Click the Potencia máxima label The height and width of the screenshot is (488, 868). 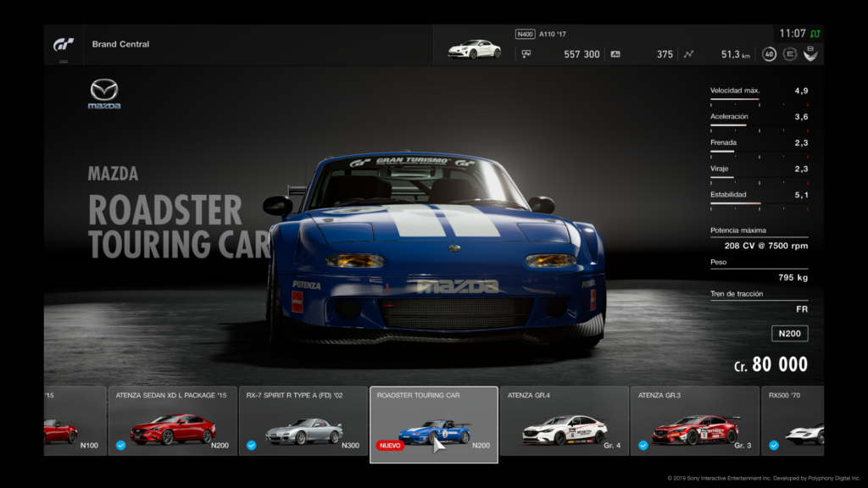point(738,230)
